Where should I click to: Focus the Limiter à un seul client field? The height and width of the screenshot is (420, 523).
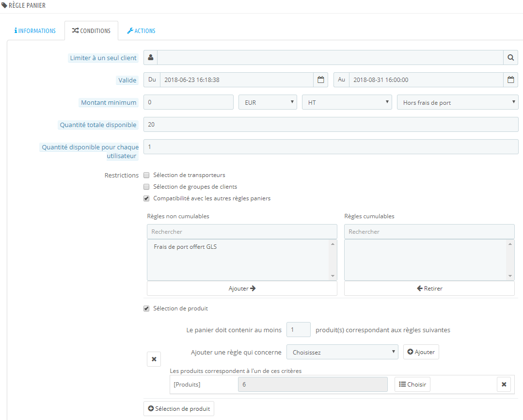pos(330,57)
